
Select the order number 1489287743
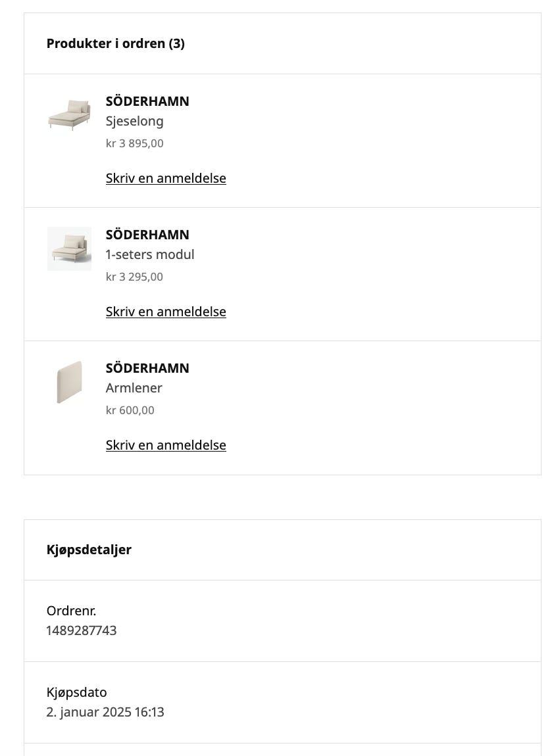tap(82, 630)
